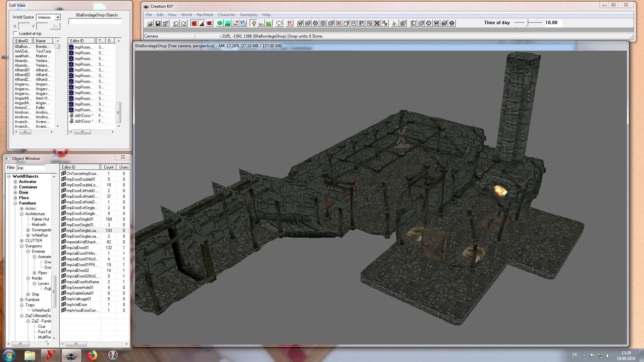This screenshot has height=362, width=644.
Task: Open the NavMesh menu
Action: [205, 15]
